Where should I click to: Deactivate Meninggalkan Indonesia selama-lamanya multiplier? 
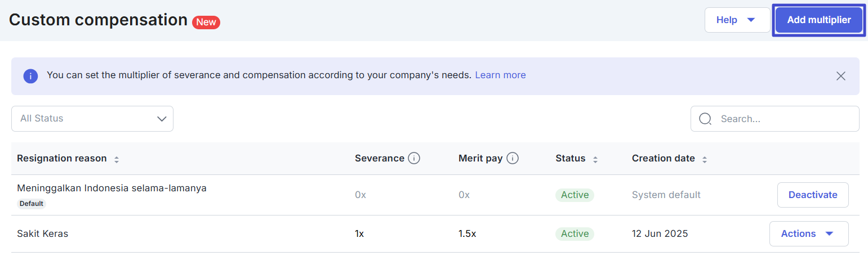click(x=812, y=195)
